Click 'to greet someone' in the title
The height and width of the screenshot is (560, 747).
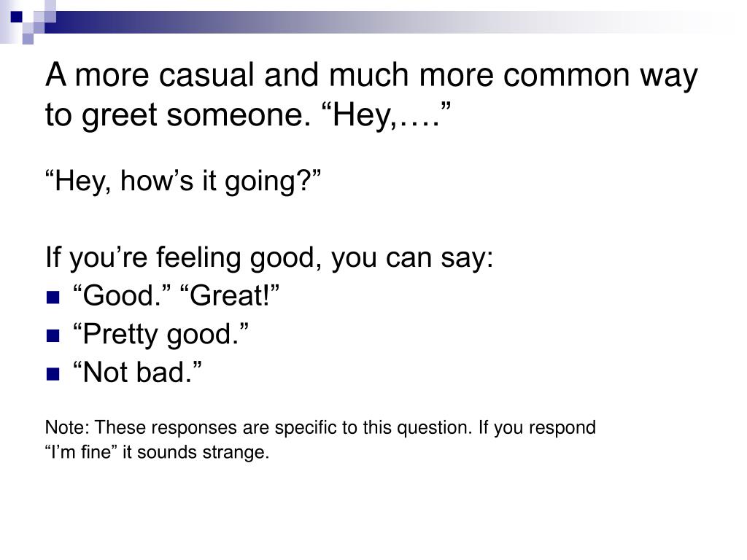(178, 115)
